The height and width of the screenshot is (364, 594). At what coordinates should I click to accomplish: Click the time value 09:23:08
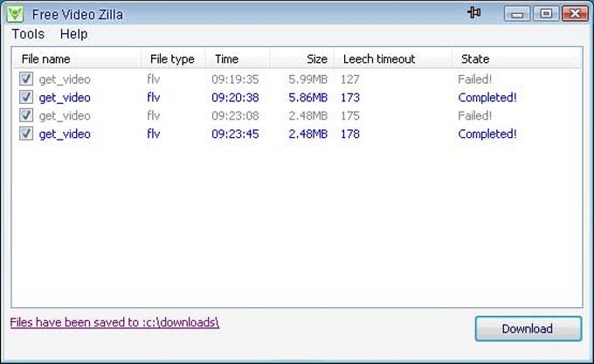point(235,116)
